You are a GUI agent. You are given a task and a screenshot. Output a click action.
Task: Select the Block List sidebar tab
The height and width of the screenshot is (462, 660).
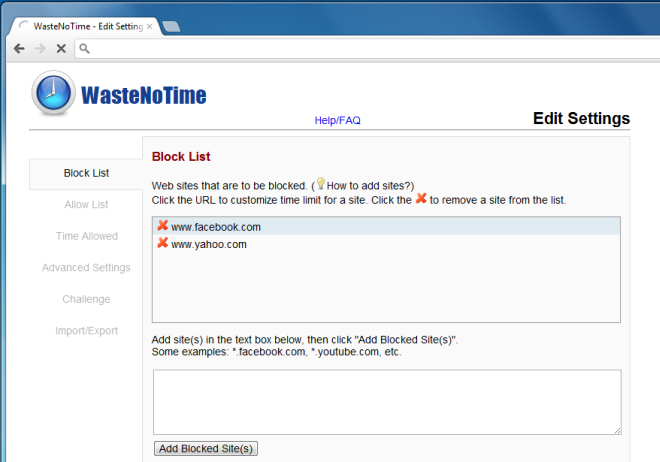(86, 173)
